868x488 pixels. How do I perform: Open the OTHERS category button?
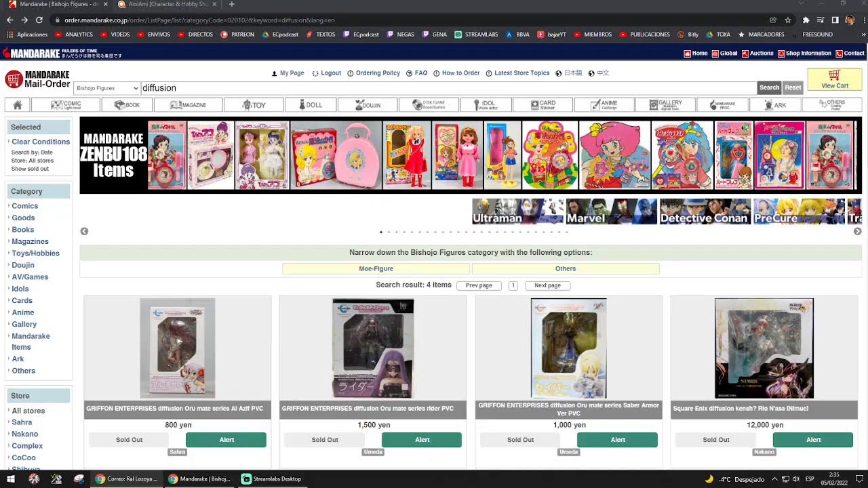(831, 105)
